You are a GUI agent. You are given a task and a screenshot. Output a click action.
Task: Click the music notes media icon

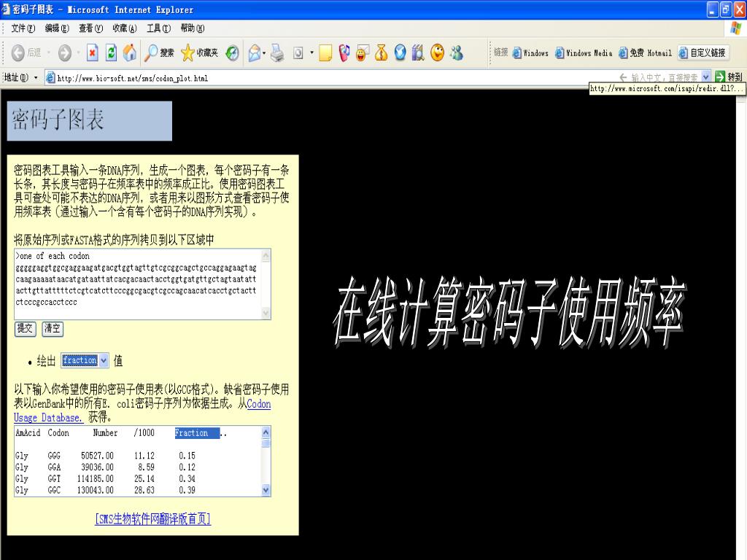[344, 52]
